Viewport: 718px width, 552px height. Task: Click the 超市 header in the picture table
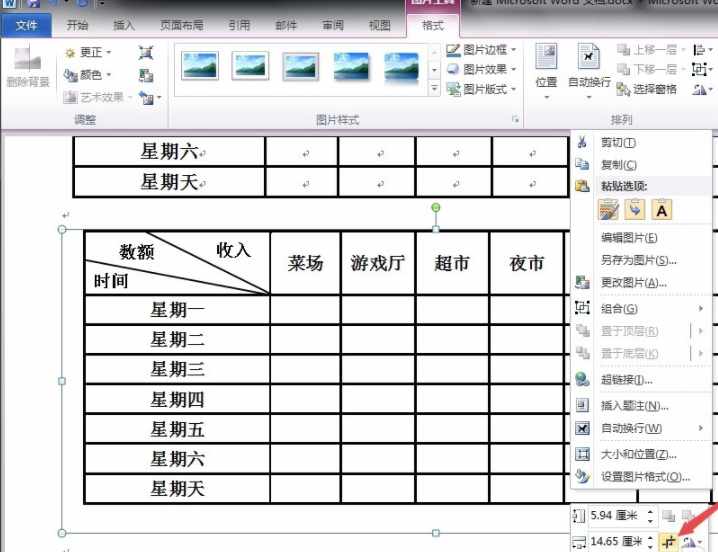click(x=452, y=263)
